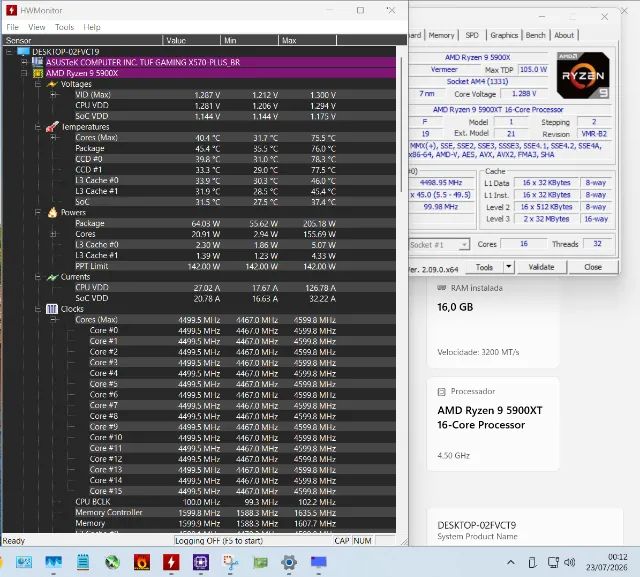Click the computer icon next to DESKTOP-02FVCT9
This screenshot has width=640, height=577.
coord(23,52)
